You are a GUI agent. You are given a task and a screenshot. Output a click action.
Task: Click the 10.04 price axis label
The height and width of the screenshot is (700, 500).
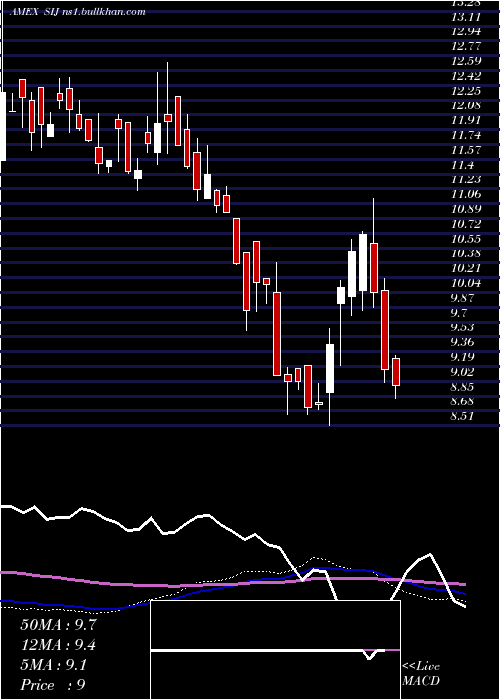[x=466, y=283]
